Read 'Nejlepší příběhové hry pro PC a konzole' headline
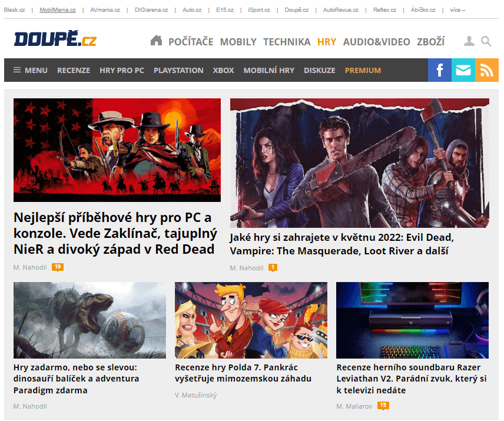The width and height of the screenshot is (504, 421). click(x=115, y=234)
